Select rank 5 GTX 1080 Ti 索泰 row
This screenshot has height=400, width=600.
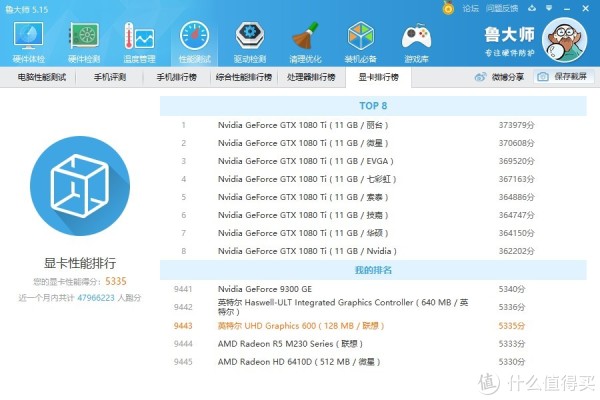373,197
